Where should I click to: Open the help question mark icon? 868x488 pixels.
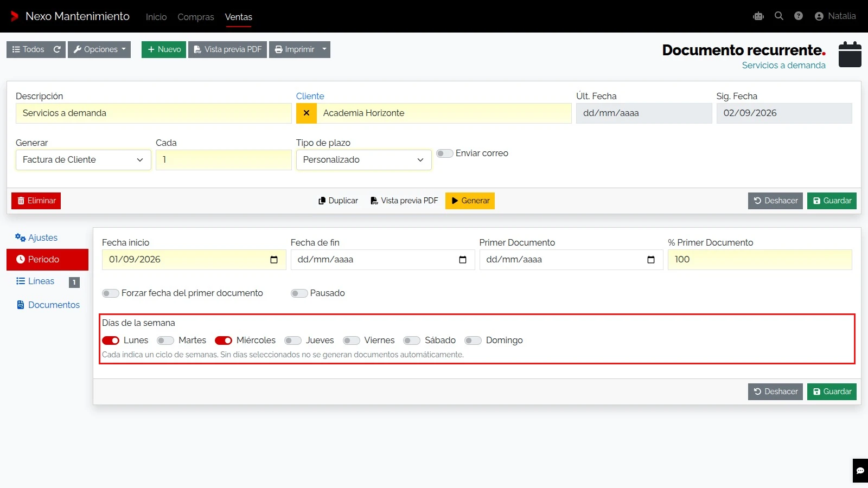point(799,16)
